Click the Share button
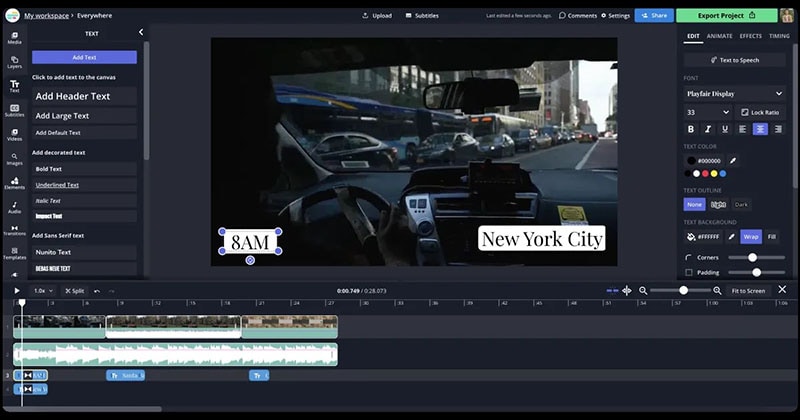The height and width of the screenshot is (420, 800). click(x=654, y=15)
